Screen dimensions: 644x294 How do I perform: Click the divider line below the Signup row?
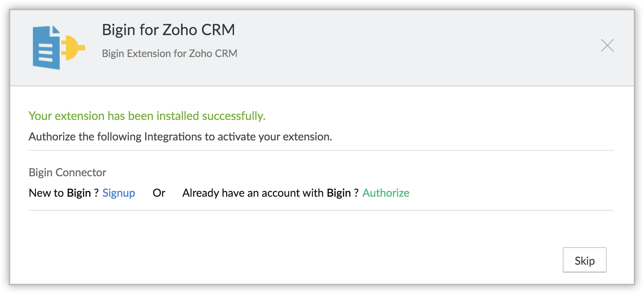pyautogui.click(x=321, y=210)
